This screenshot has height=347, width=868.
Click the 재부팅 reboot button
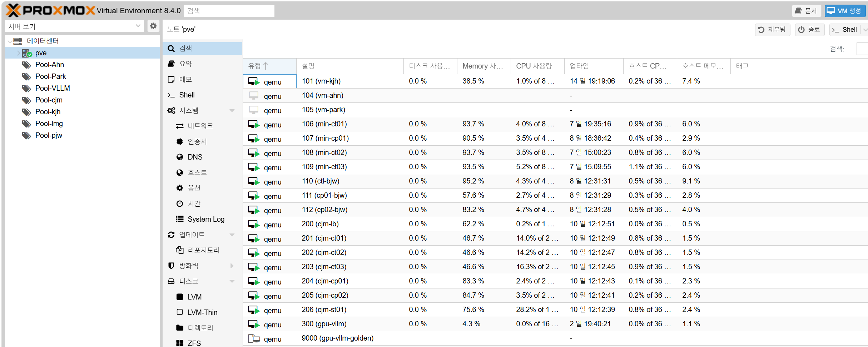(772, 30)
